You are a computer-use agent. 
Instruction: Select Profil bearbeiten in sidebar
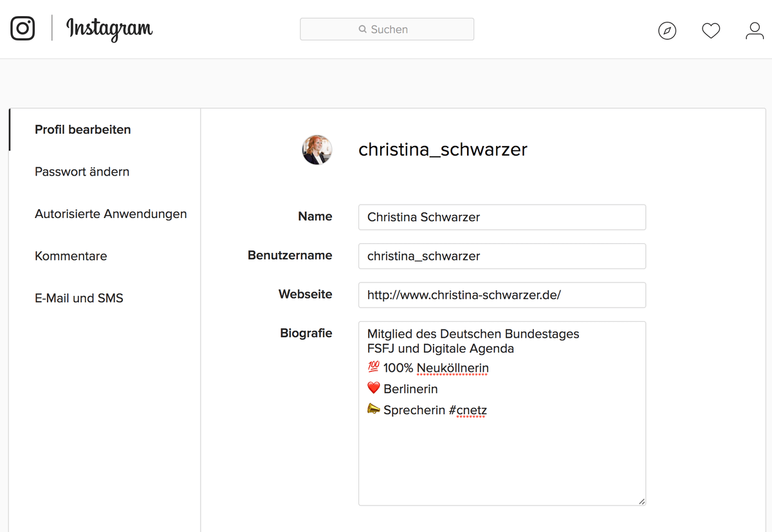pos(83,129)
